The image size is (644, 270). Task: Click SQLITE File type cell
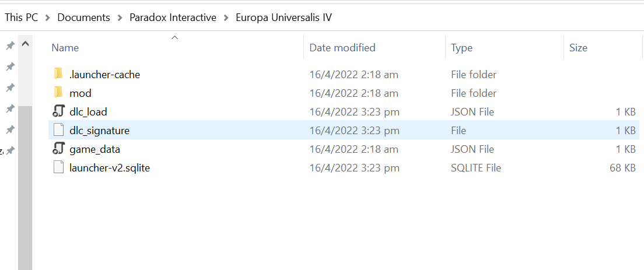point(475,168)
